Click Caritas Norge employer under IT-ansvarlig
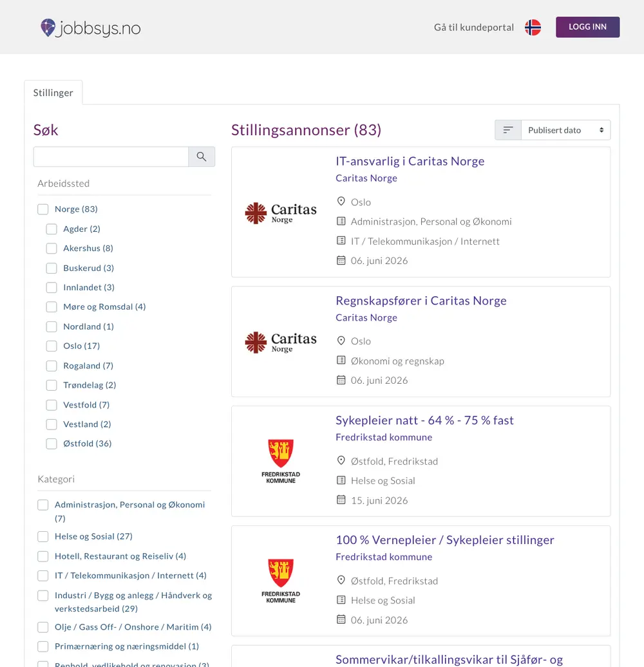Screen dimensions: 644x667 (x=366, y=178)
